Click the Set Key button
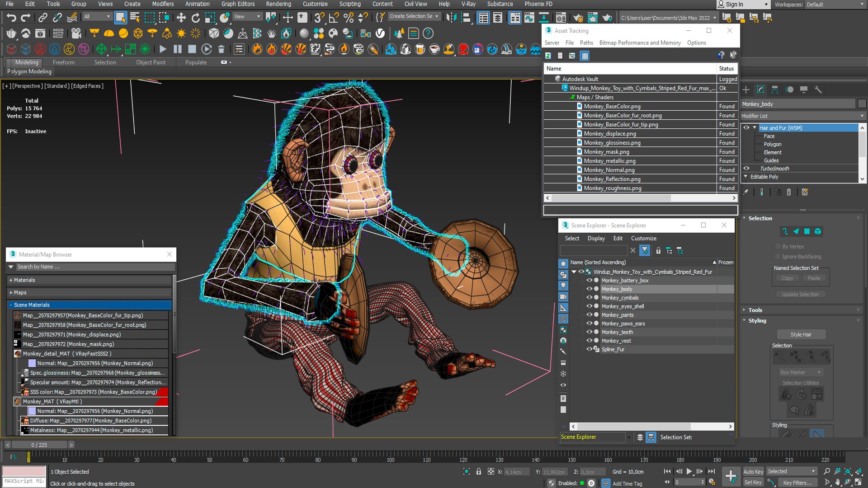868x488 pixels. (x=753, y=482)
